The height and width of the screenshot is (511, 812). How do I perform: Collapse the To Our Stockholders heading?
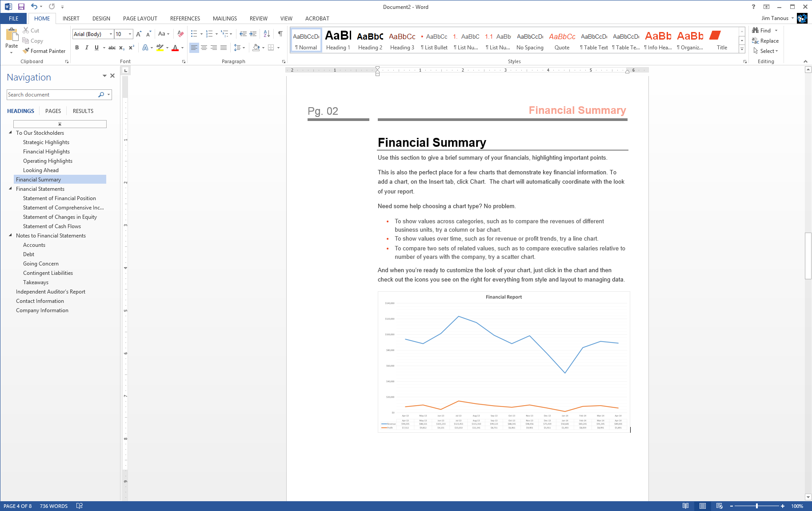11,133
